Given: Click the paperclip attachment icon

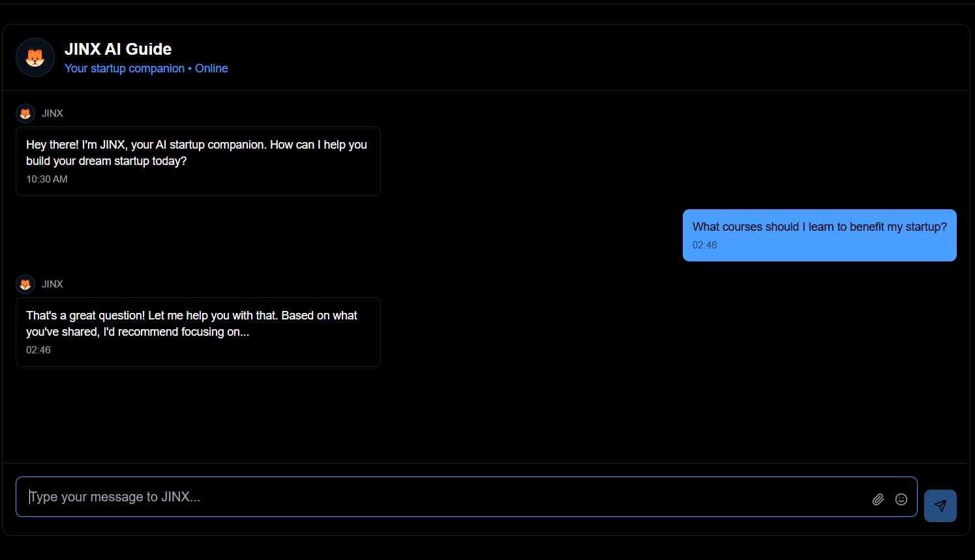Looking at the screenshot, I should (x=878, y=499).
